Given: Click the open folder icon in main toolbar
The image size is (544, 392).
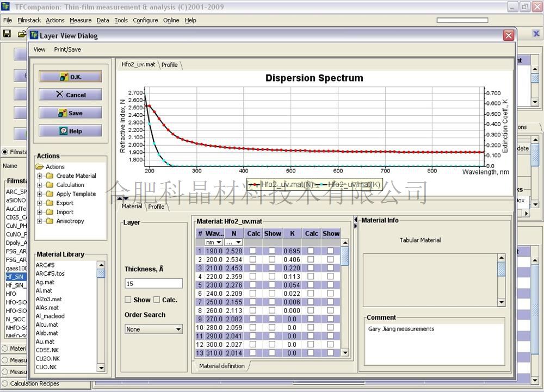Looking at the screenshot, I should point(22,34).
